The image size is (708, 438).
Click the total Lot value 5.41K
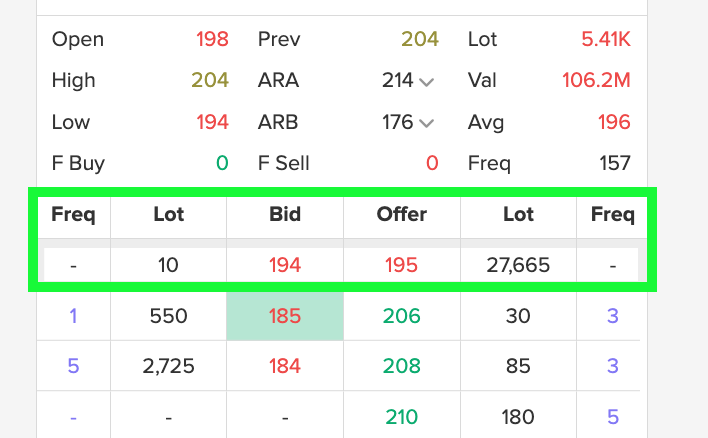(x=606, y=40)
